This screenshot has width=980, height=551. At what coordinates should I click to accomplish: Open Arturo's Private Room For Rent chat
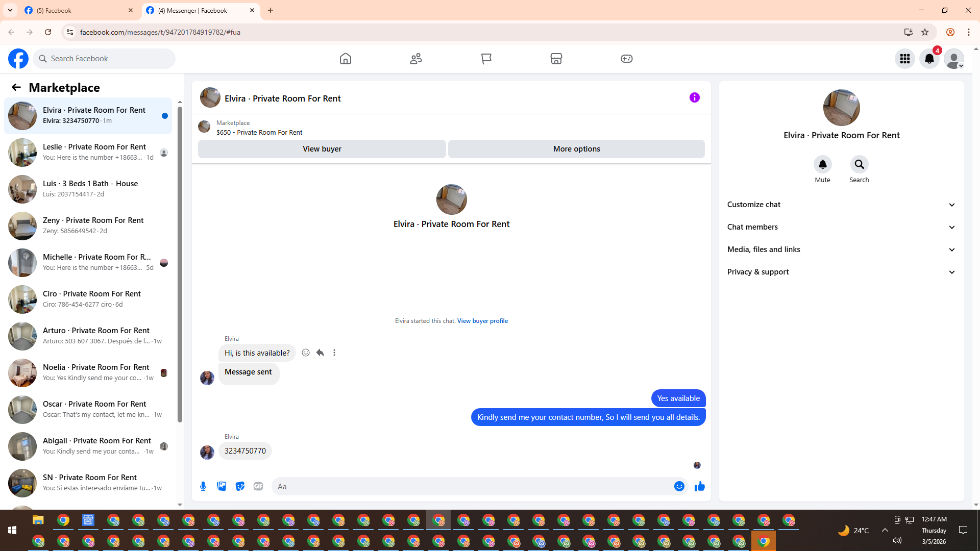pos(88,336)
